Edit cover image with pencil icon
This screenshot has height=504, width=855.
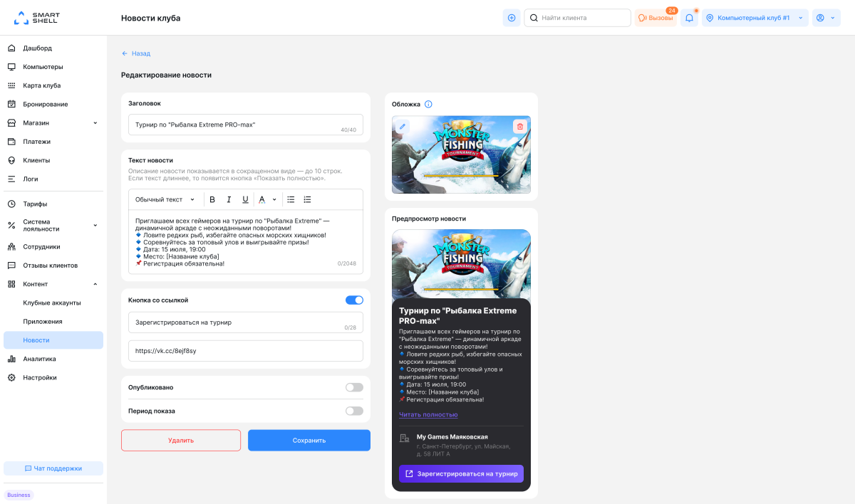(403, 126)
